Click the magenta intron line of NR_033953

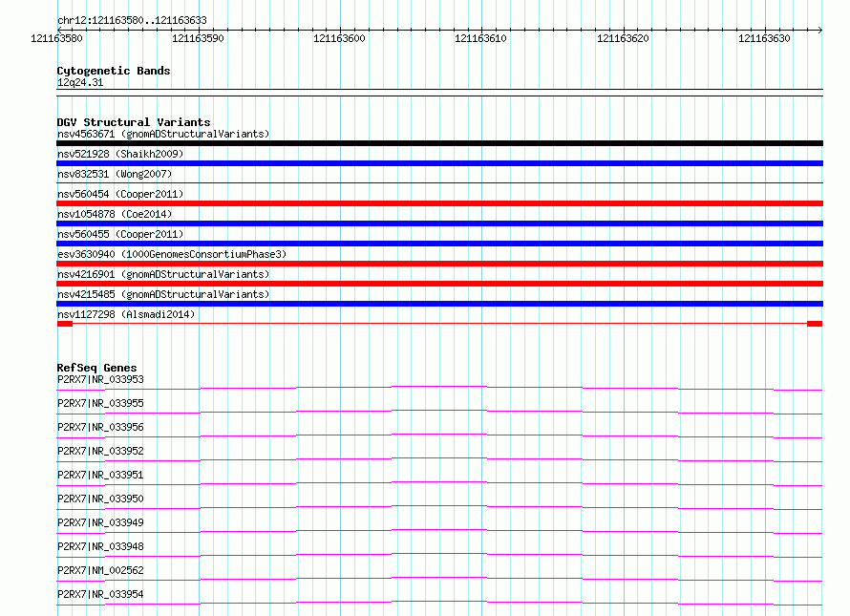click(439, 387)
